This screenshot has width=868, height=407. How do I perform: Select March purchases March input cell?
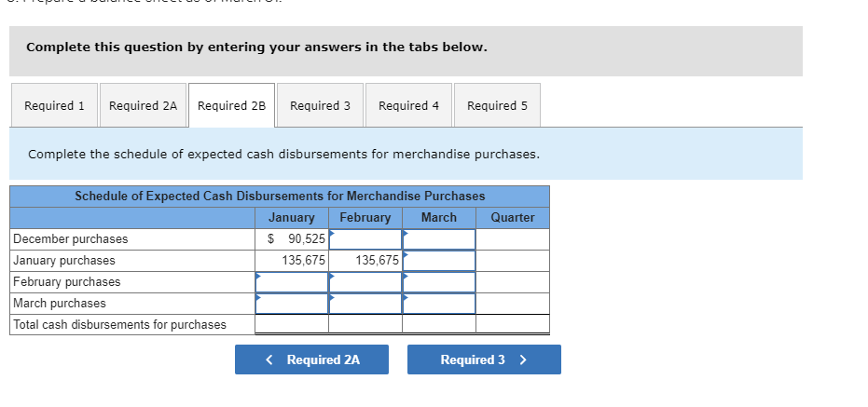pyautogui.click(x=439, y=303)
